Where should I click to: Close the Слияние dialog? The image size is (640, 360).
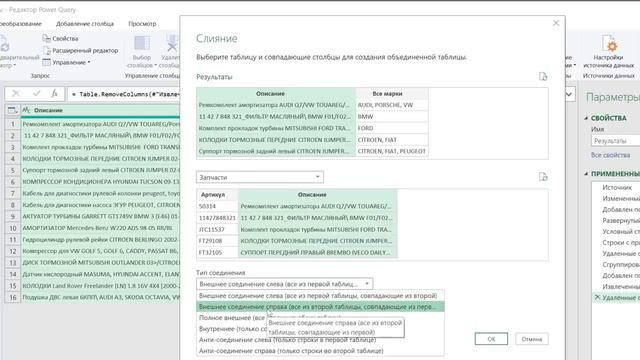pyautogui.click(x=556, y=23)
